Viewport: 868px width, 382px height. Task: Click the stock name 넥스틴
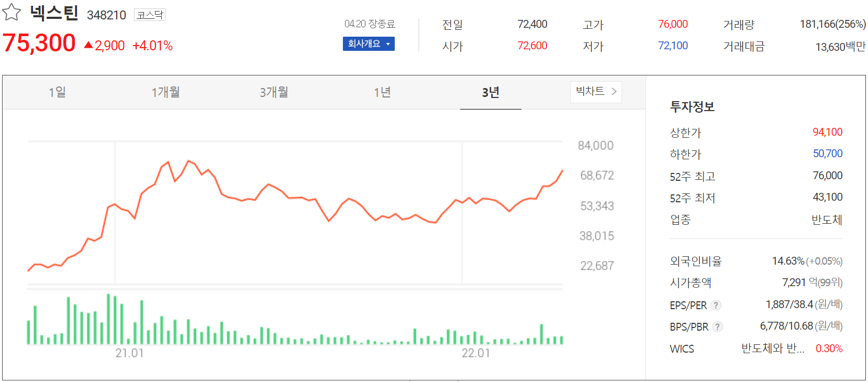54,13
